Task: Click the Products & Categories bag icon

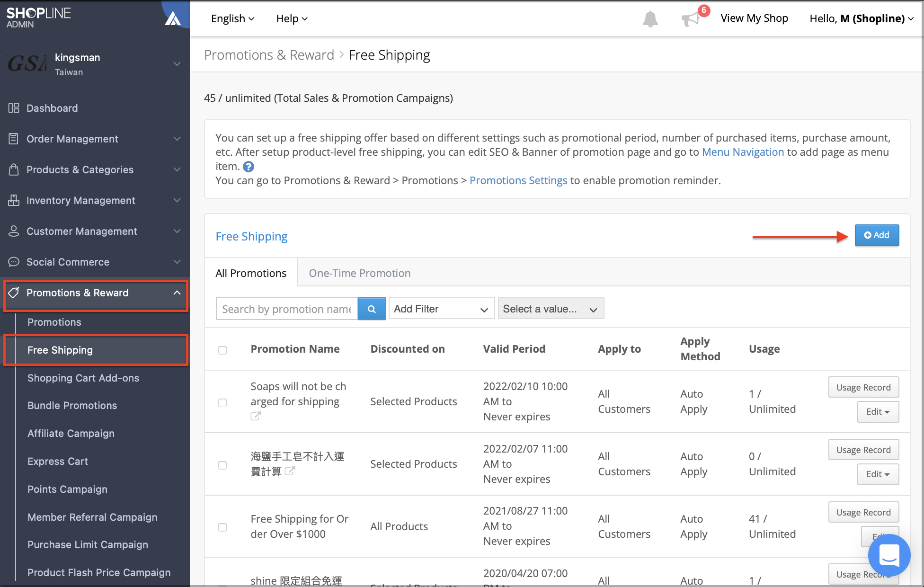Action: pyautogui.click(x=14, y=169)
